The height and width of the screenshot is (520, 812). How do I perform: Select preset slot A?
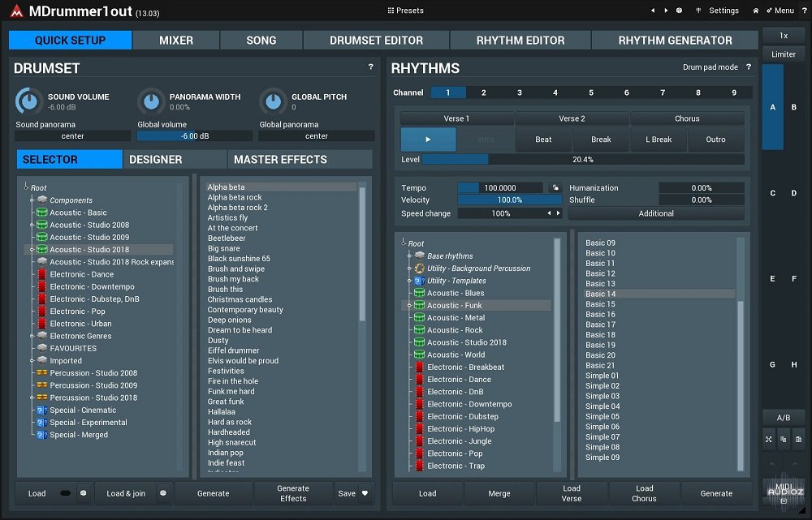pyautogui.click(x=773, y=107)
